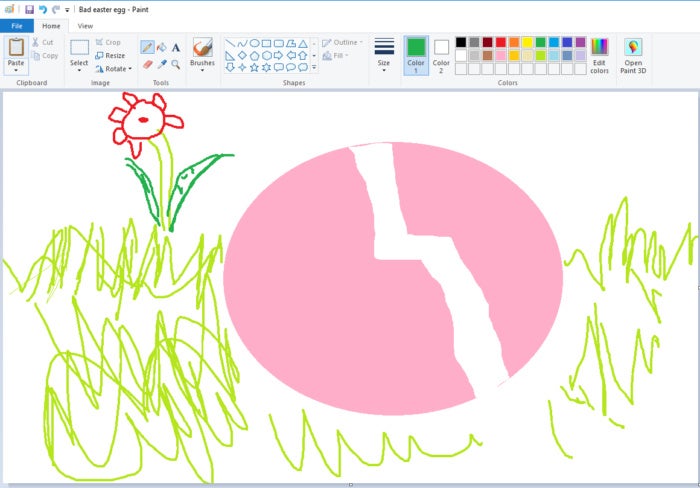Viewport: 700px width, 488px height.
Task: Click the red flower drawing on canvas
Action: point(145,123)
